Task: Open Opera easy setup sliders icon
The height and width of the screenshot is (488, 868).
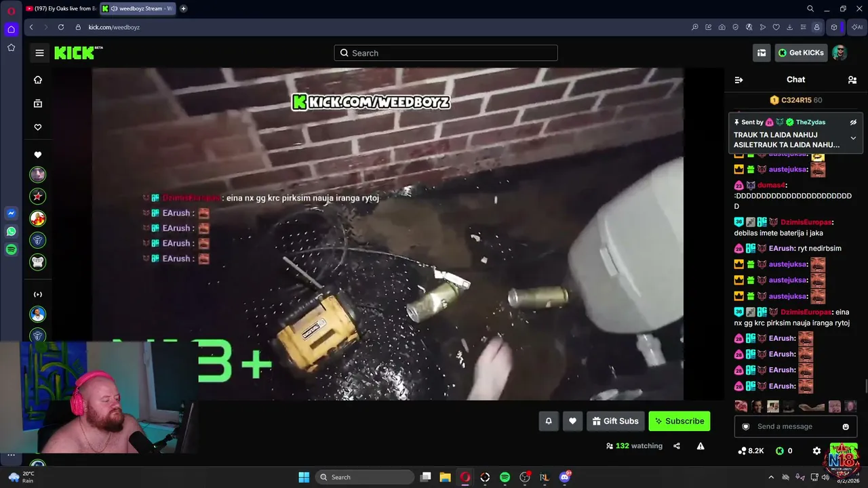Action: tap(804, 27)
